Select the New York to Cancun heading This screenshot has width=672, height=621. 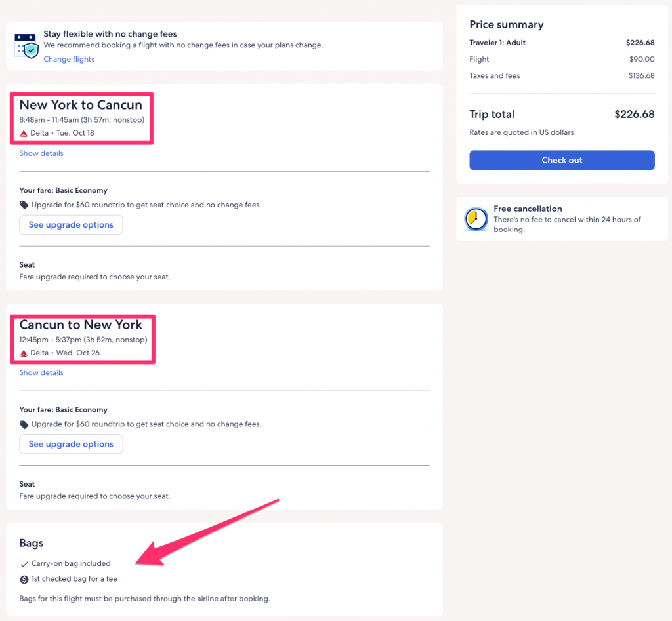point(81,105)
